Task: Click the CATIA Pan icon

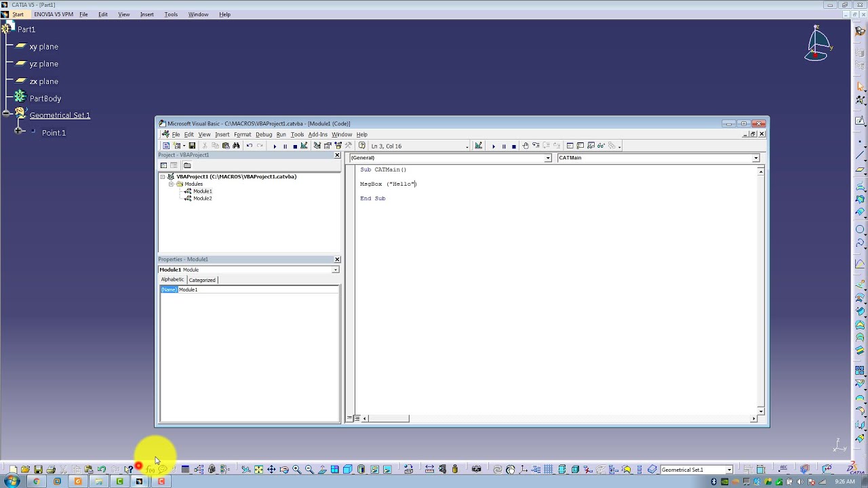Action: 271,469
